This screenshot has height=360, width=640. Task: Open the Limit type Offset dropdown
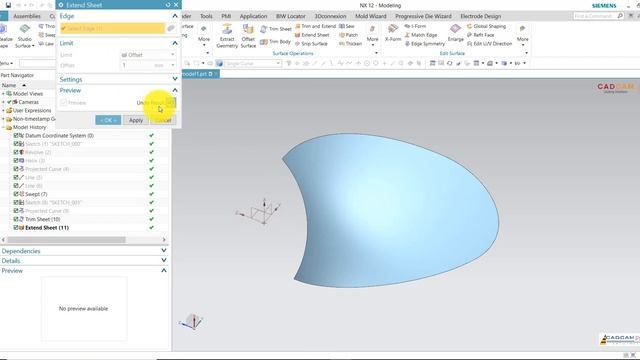coord(148,55)
